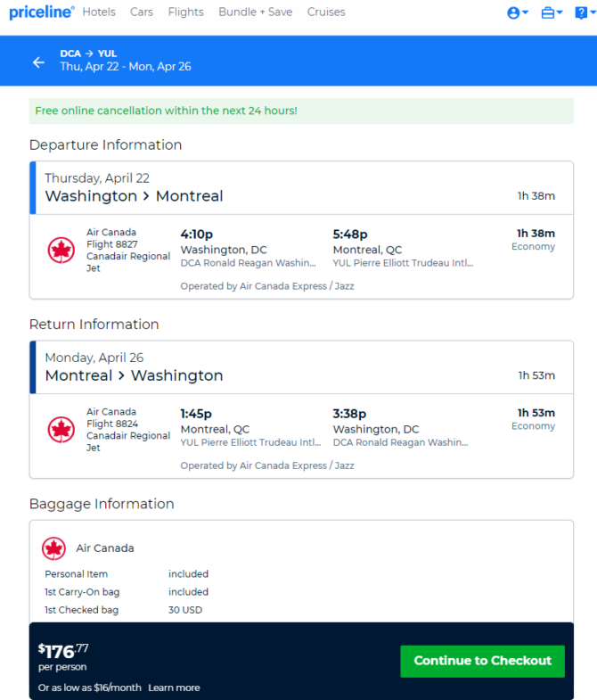This screenshot has width=597, height=700.
Task: Open the account profile dropdown
Action: click(518, 13)
